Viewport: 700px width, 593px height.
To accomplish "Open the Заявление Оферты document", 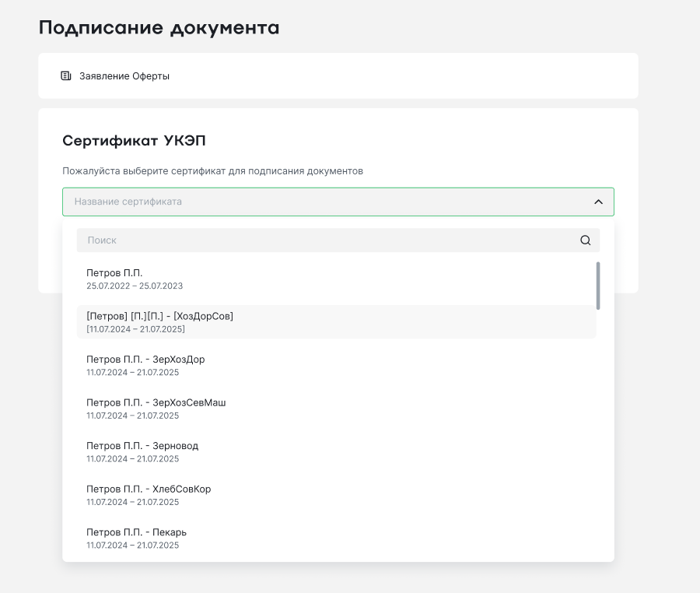I will point(124,76).
